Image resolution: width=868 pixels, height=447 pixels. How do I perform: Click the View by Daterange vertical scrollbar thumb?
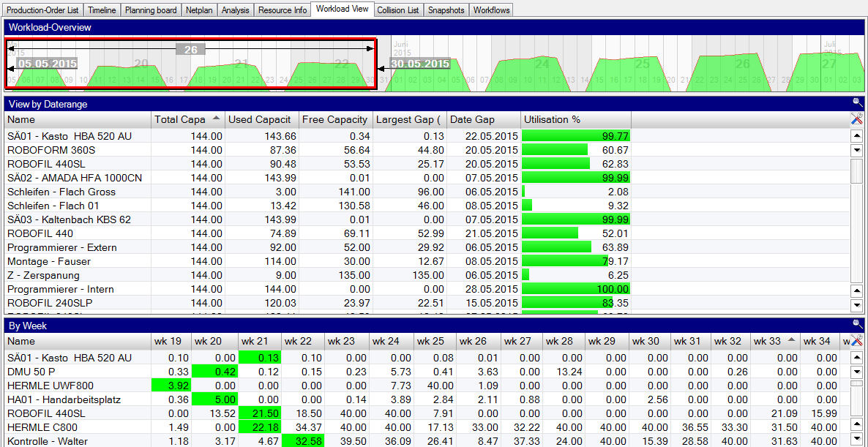pyautogui.click(x=856, y=171)
